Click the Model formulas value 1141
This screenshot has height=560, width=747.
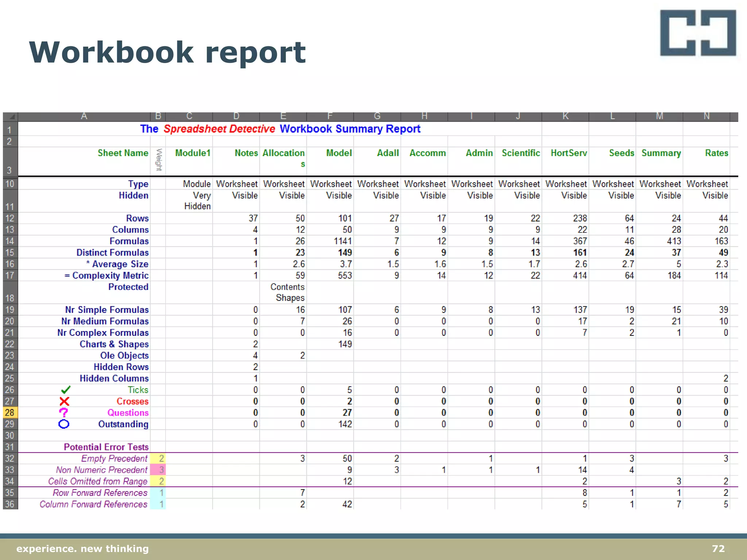(342, 241)
